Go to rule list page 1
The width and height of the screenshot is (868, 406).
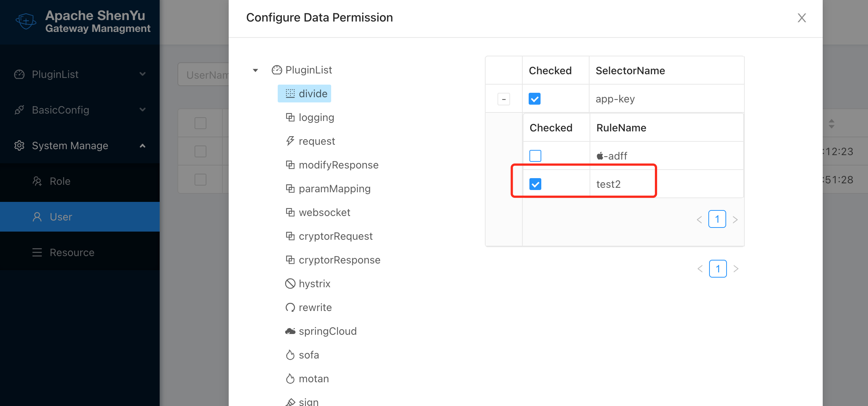(717, 219)
